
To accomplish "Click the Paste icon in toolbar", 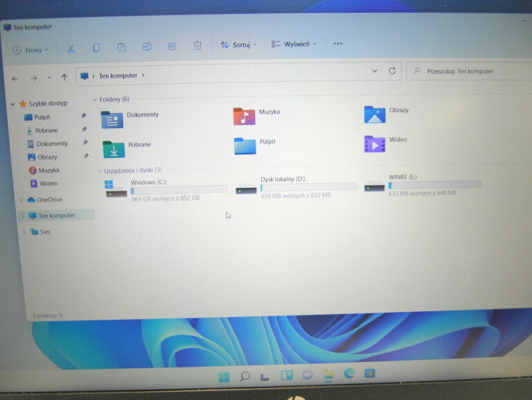I will 121,47.
